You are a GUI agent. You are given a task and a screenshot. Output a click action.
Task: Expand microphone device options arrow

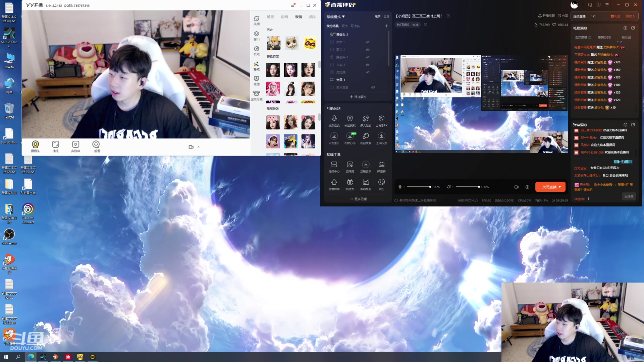coord(404,187)
